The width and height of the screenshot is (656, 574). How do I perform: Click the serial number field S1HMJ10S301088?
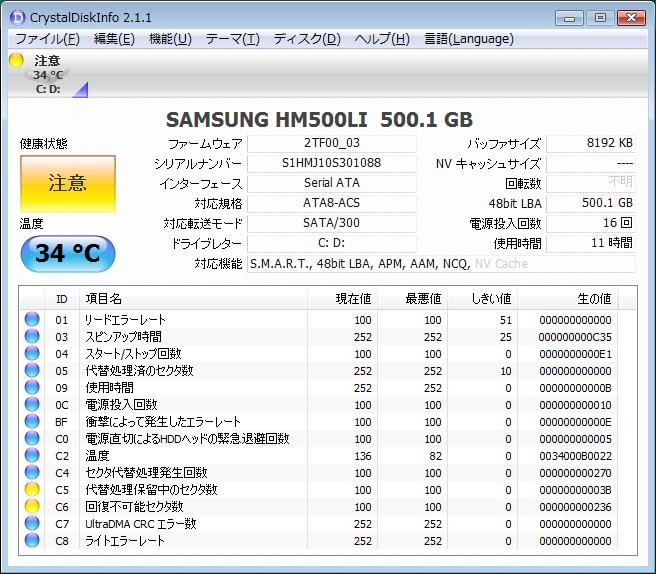point(332,163)
